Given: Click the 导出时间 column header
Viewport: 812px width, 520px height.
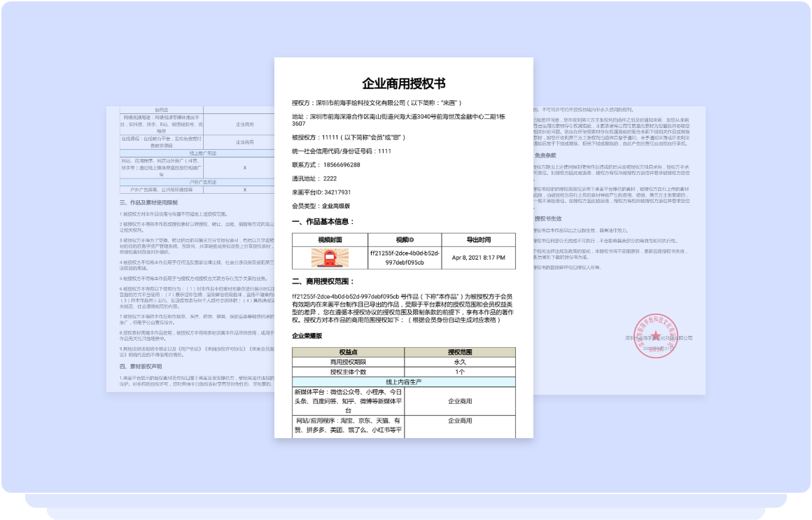Looking at the screenshot, I should [479, 240].
